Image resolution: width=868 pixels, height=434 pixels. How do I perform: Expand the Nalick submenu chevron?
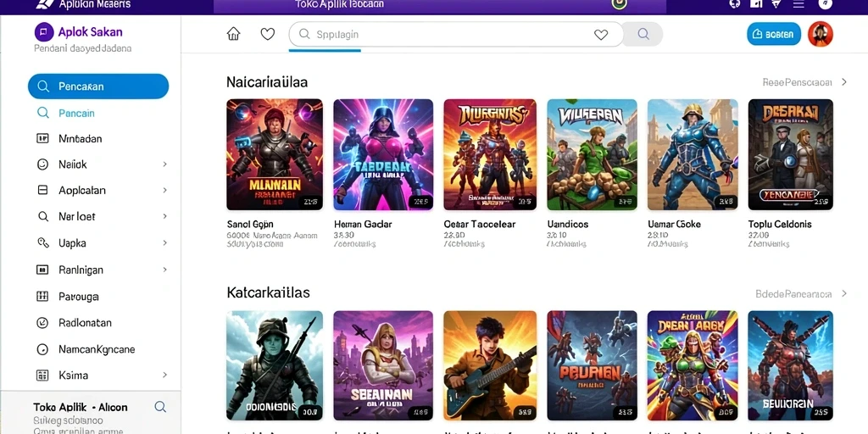pyautogui.click(x=164, y=164)
